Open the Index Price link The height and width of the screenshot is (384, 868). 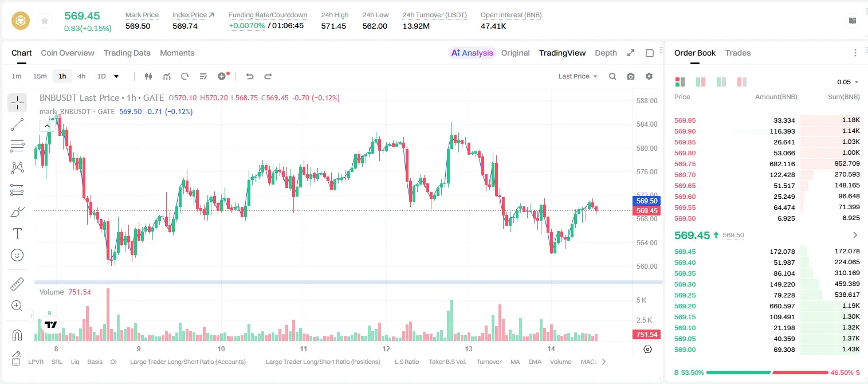pos(193,15)
